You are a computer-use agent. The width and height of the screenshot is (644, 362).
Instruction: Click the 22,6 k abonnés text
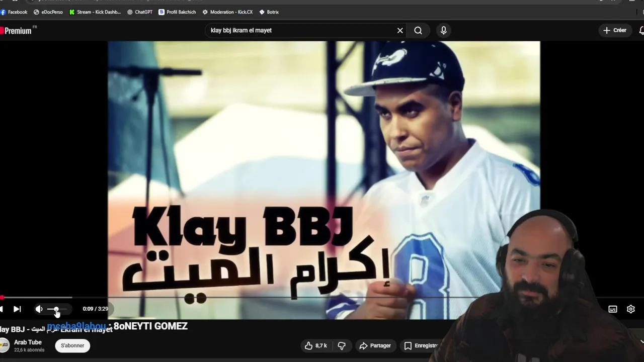point(29,350)
